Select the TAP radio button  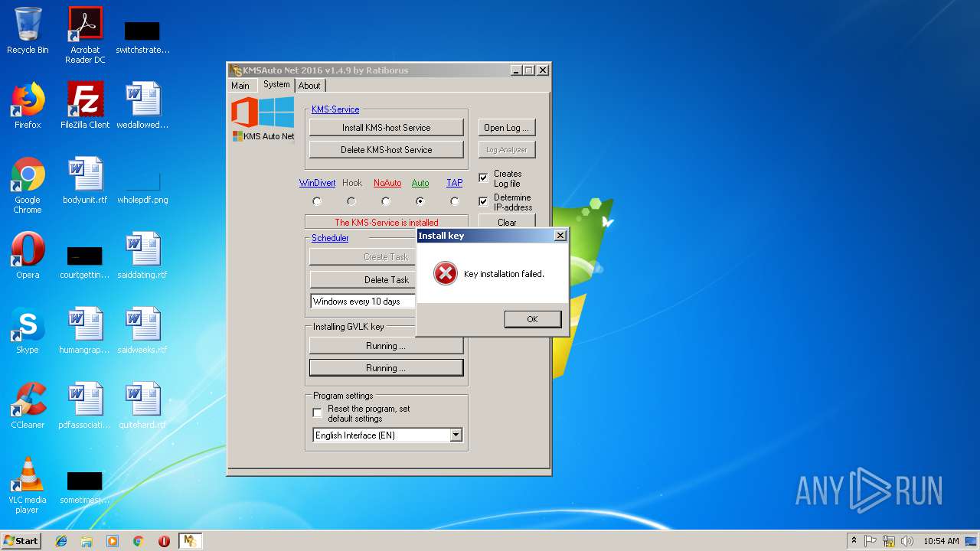pyautogui.click(x=455, y=201)
